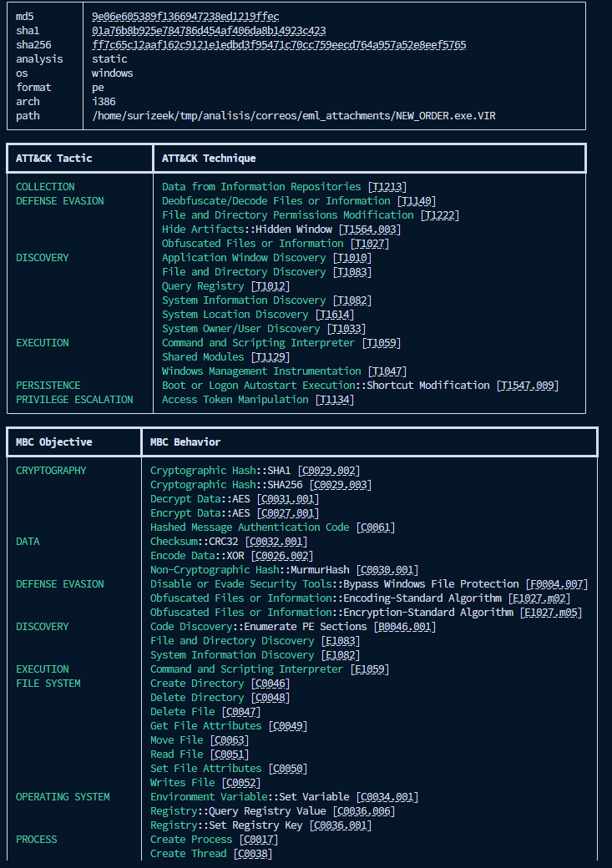
Task: Click the T1059 technique ID
Action: [381, 343]
